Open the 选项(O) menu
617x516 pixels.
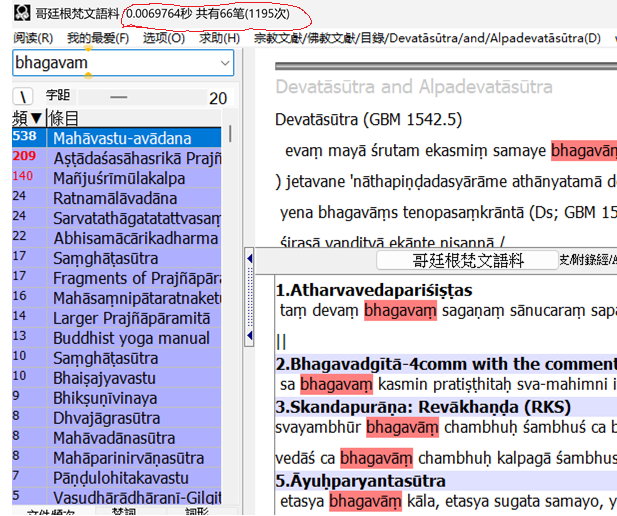tap(164, 38)
